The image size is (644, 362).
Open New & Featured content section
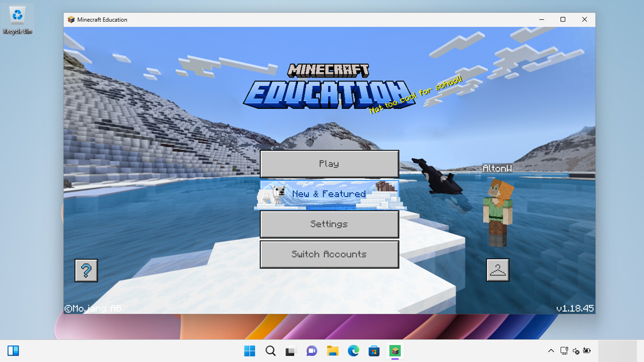[x=329, y=194]
